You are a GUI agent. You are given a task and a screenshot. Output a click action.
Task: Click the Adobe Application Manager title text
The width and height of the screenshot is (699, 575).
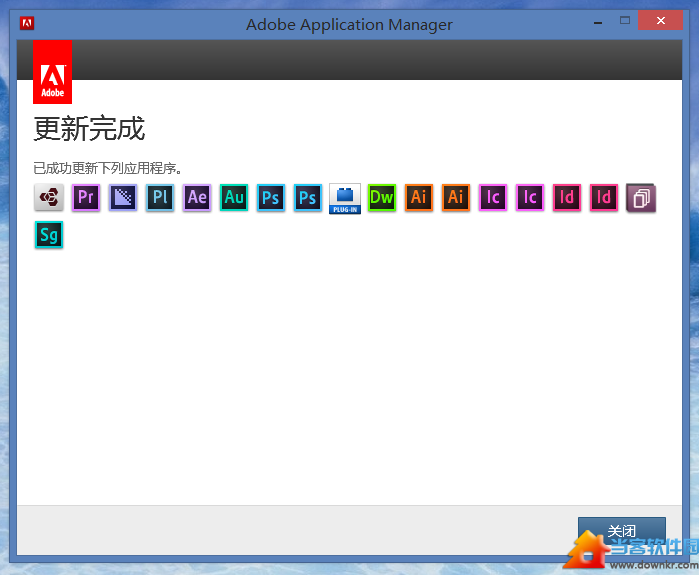coord(349,25)
